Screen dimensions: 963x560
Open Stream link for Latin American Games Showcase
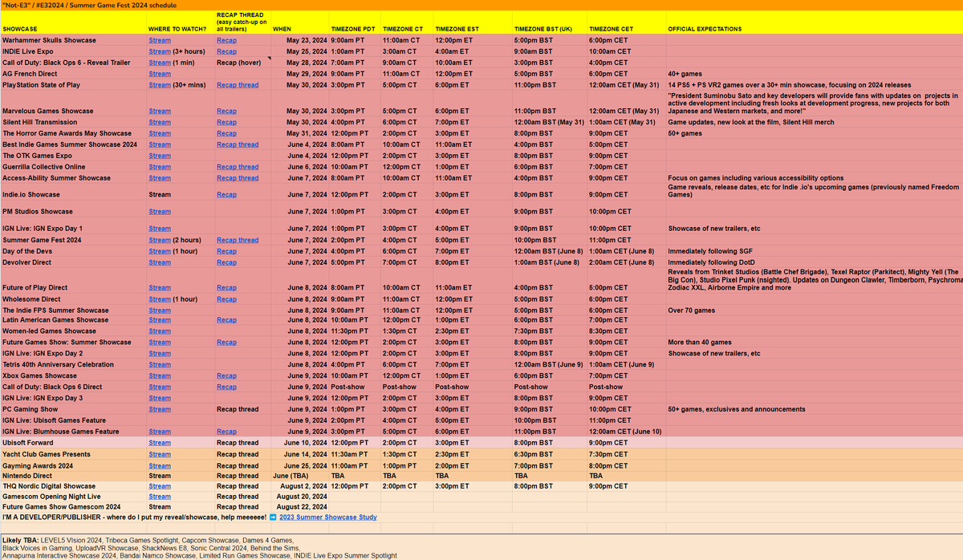click(x=160, y=319)
